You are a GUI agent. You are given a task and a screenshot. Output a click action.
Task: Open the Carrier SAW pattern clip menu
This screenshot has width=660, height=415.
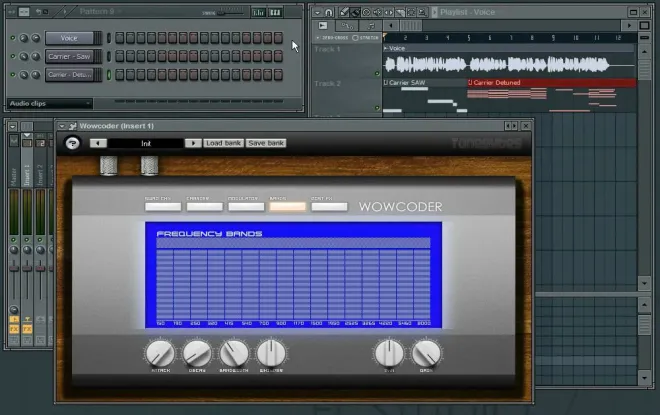coord(386,82)
